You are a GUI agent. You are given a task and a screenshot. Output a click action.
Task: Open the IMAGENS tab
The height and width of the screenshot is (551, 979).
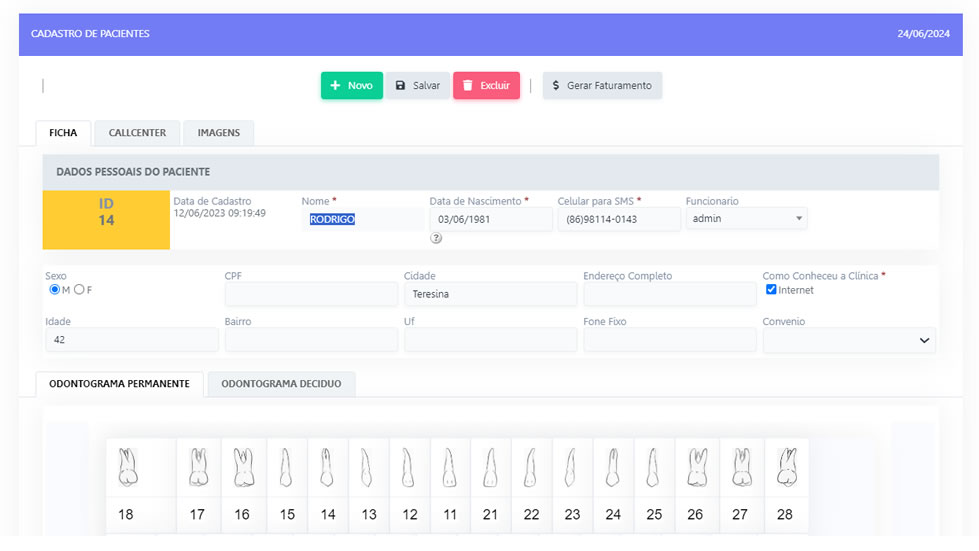point(218,133)
